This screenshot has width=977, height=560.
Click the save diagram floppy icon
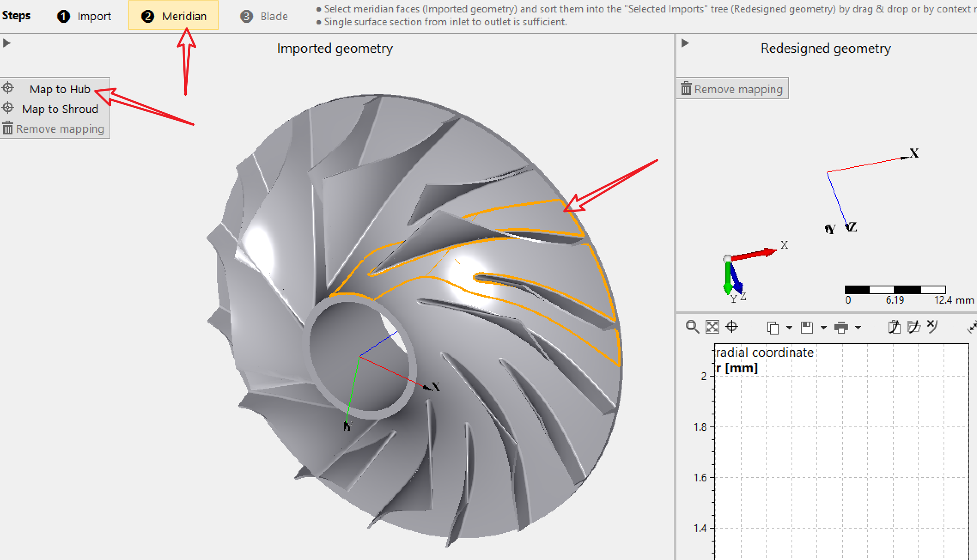point(807,328)
